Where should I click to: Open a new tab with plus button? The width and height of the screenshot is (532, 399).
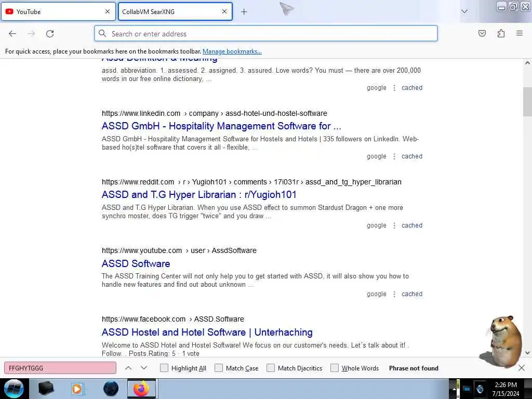[244, 12]
